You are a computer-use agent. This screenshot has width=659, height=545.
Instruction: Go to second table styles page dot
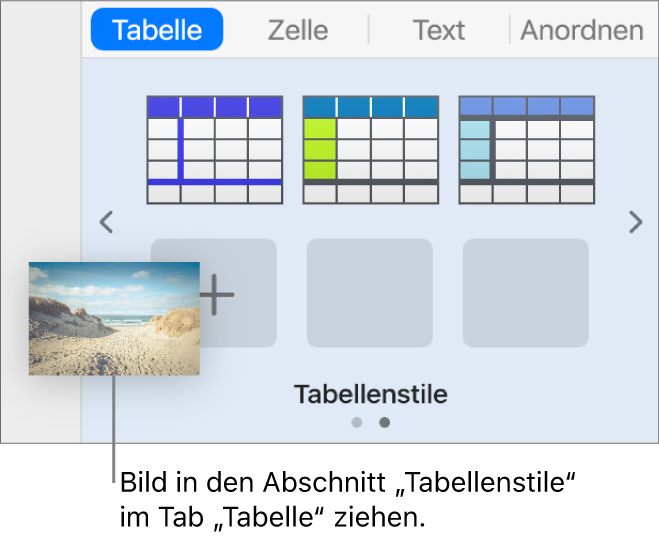[385, 422]
